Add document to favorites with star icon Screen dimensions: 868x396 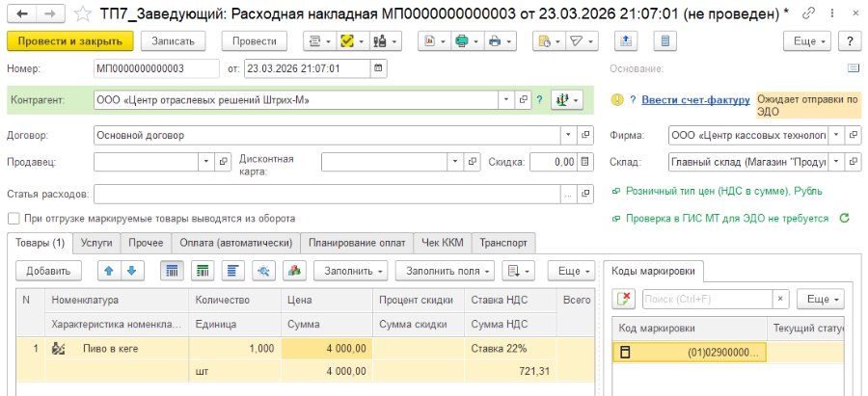pos(83,14)
